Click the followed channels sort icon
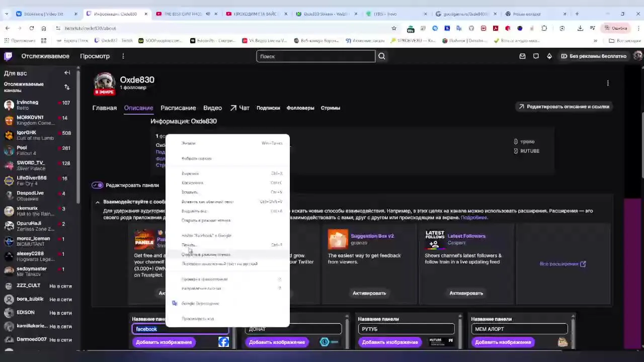644x362 pixels. pyautogui.click(x=67, y=87)
